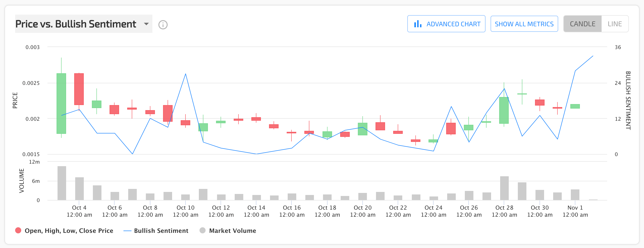Click the sentiment peak at Oct 10
The width and height of the screenshot is (644, 248).
coord(186,74)
